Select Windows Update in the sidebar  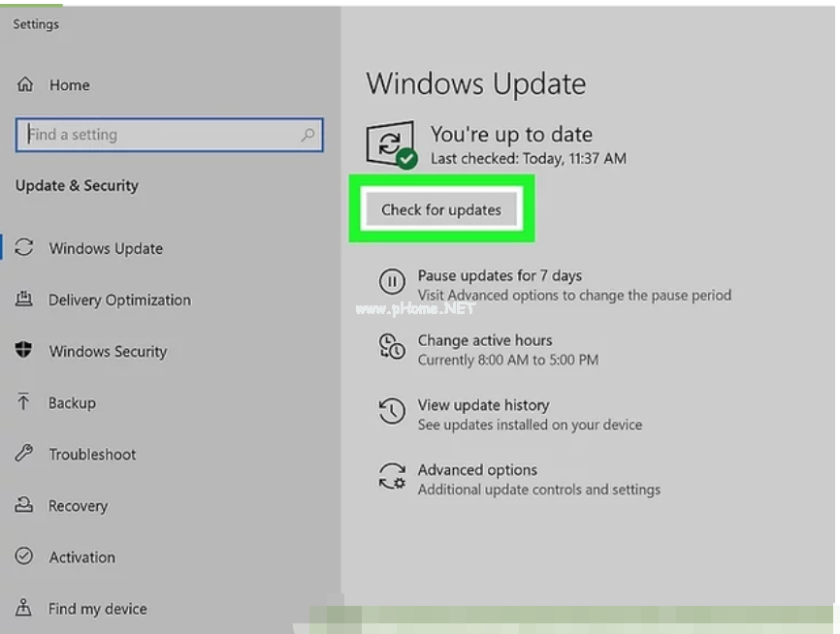coord(106,248)
